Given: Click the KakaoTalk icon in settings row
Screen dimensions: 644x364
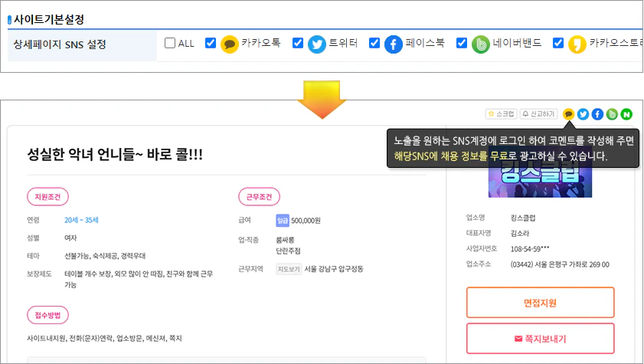Looking at the screenshot, I should point(230,44).
